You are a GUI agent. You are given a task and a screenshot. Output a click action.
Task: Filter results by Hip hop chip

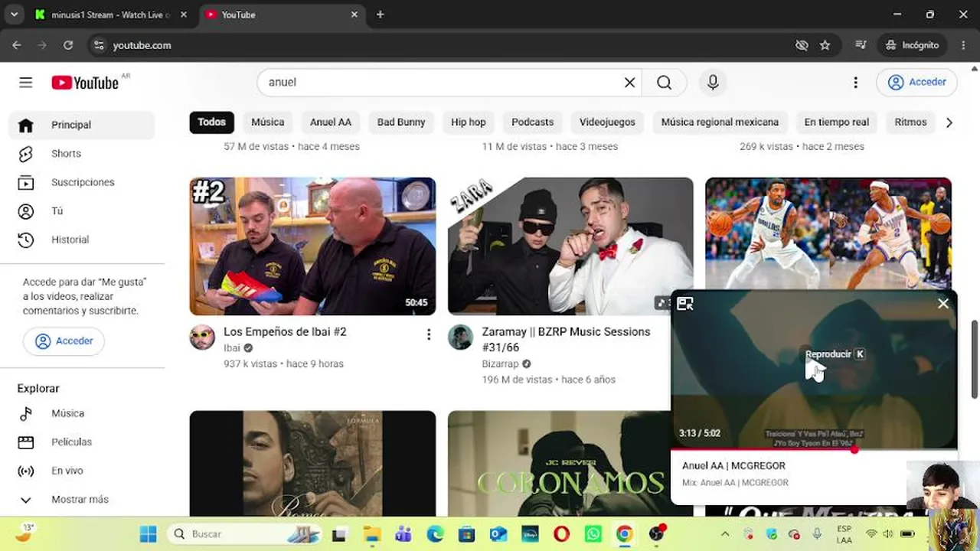[469, 122]
